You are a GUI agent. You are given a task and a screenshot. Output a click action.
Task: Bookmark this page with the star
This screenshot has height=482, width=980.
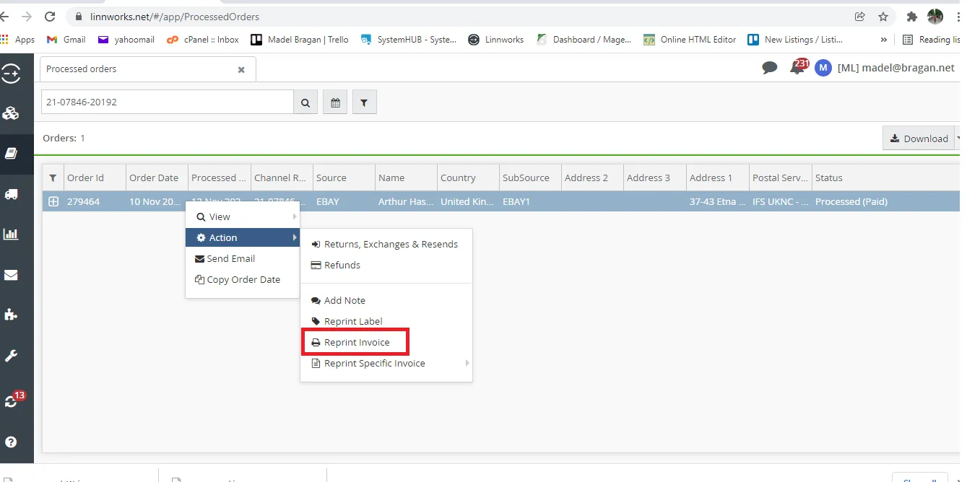pyautogui.click(x=883, y=16)
